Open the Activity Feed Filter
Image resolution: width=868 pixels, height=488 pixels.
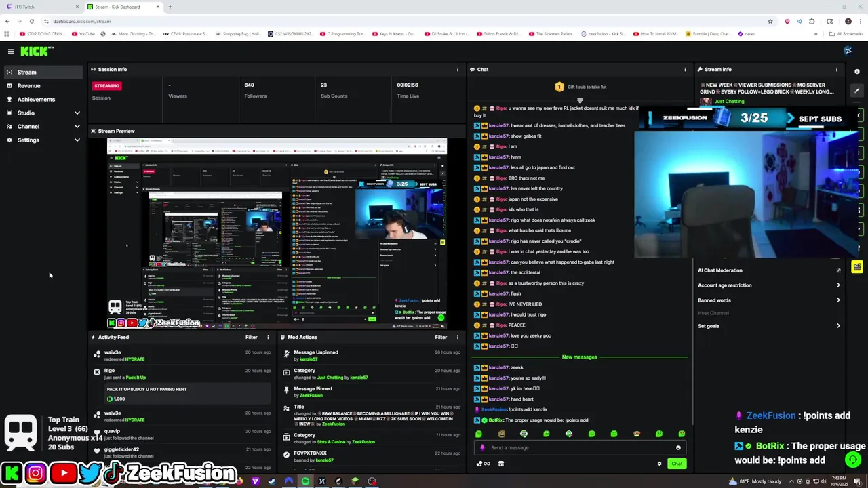click(251, 337)
